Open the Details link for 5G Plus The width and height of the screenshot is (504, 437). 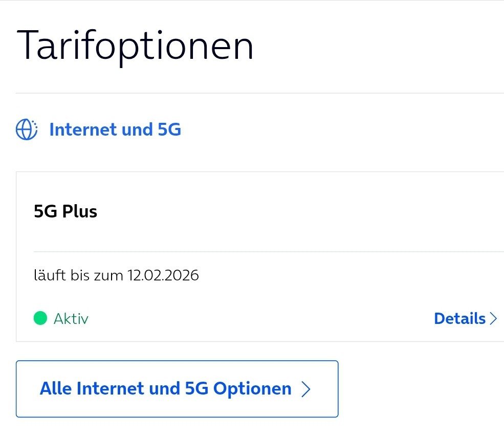point(459,319)
